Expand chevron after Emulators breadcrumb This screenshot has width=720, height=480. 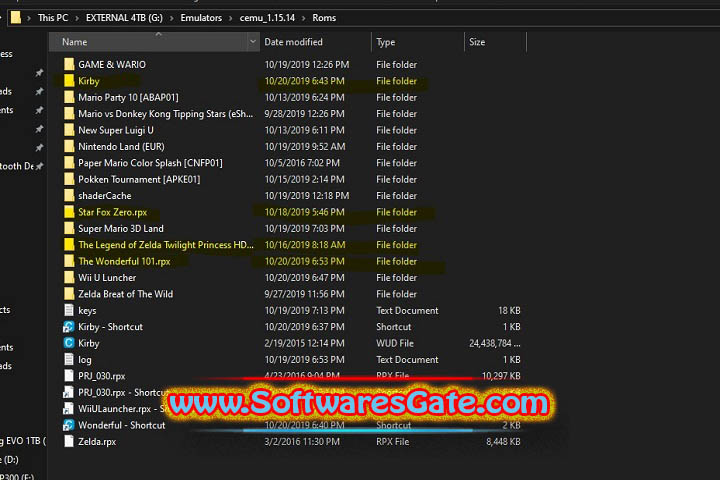tap(231, 18)
